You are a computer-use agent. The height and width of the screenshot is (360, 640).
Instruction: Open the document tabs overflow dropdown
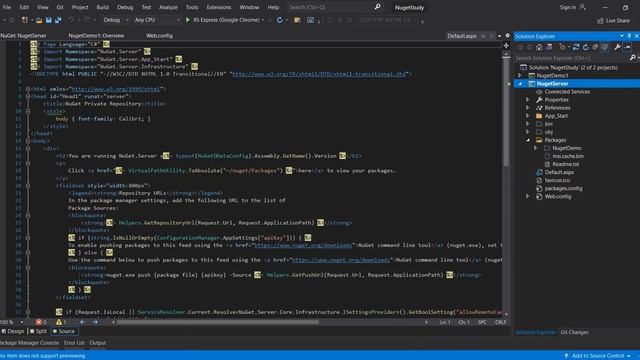pos(499,36)
